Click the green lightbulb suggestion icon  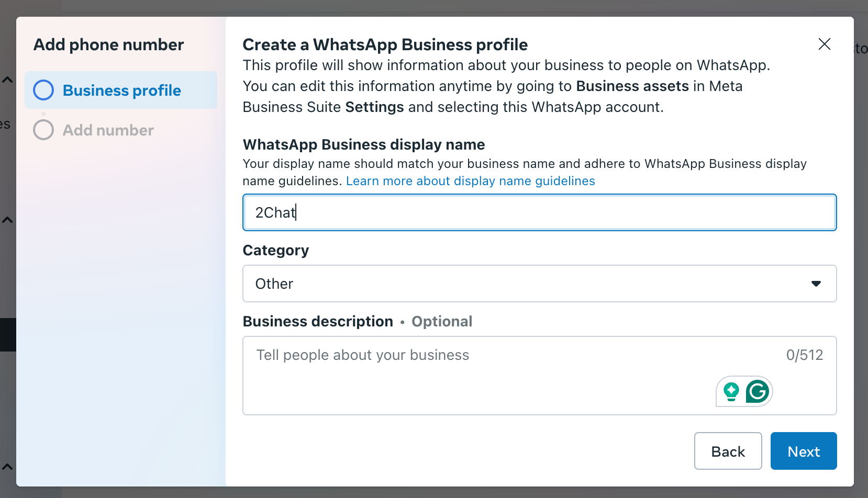point(731,391)
